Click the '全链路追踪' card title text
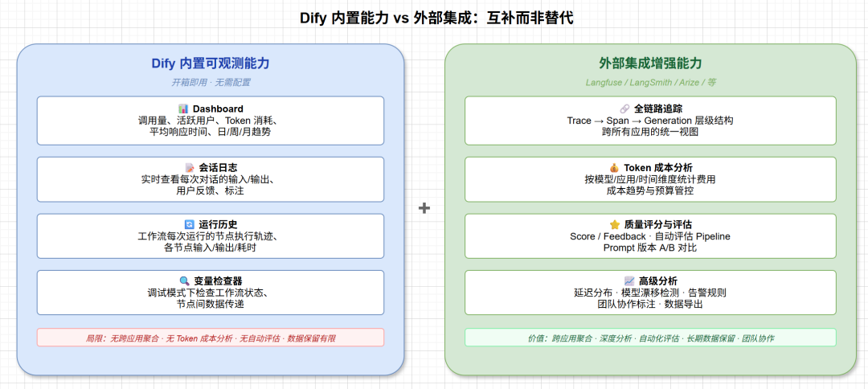Image resolution: width=868 pixels, height=389 pixels. (658, 109)
